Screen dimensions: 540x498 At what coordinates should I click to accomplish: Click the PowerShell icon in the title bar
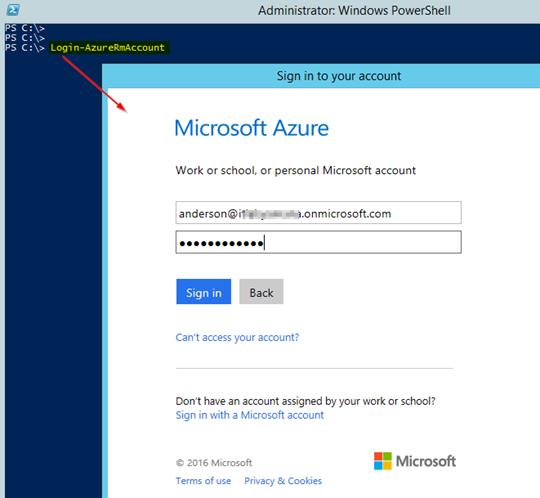tap(13, 10)
